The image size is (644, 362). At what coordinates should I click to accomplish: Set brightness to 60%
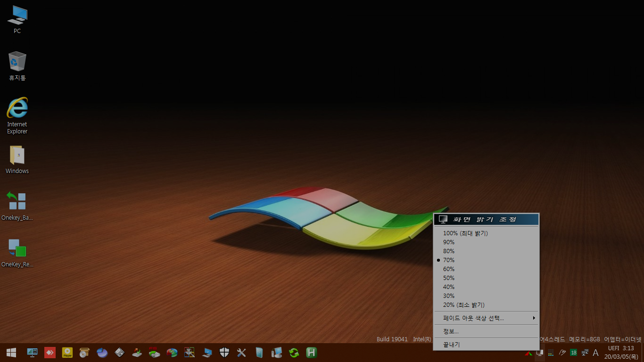(x=486, y=269)
